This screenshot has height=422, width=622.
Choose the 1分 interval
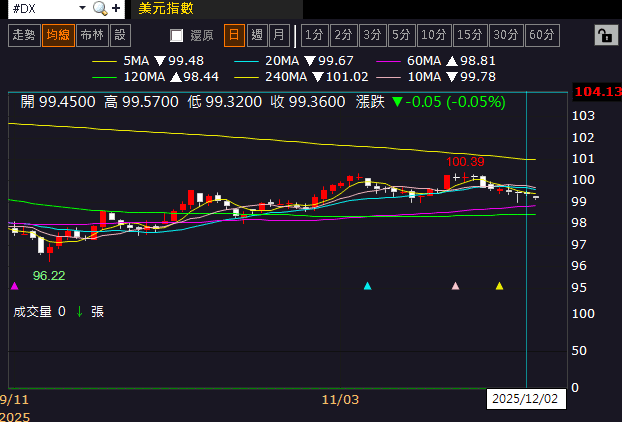pyautogui.click(x=315, y=35)
